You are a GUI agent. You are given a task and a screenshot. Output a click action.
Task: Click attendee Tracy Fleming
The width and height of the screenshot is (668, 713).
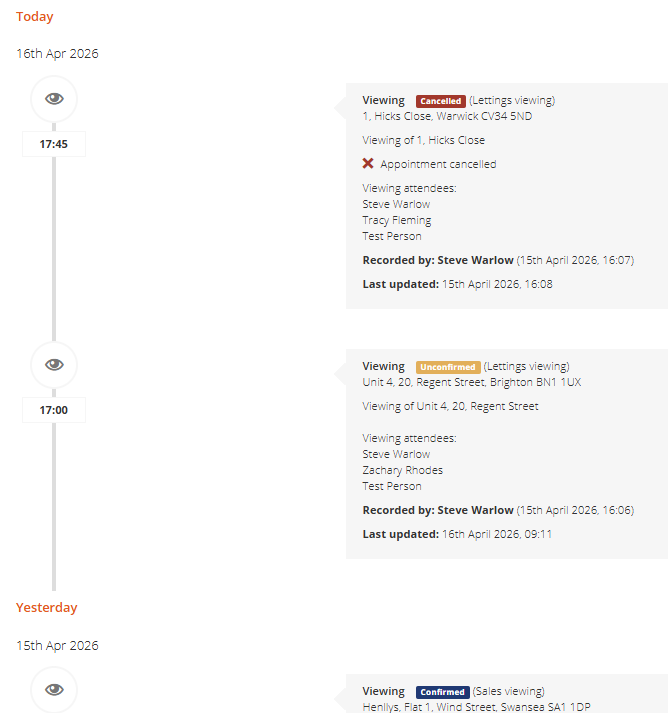coord(396,220)
